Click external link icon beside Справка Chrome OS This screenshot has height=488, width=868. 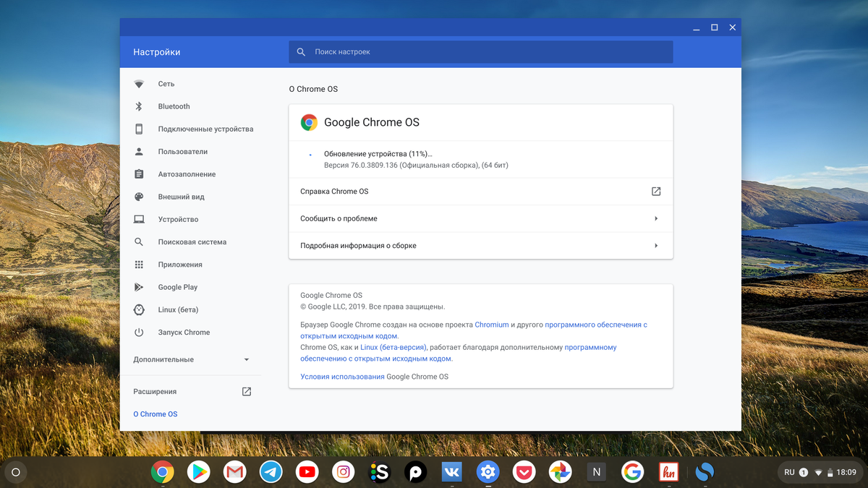(655, 191)
